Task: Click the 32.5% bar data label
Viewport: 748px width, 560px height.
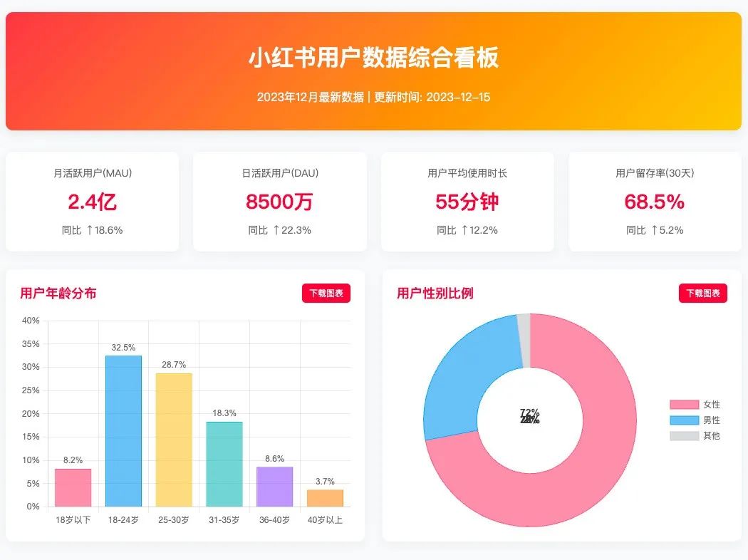Action: click(x=123, y=347)
